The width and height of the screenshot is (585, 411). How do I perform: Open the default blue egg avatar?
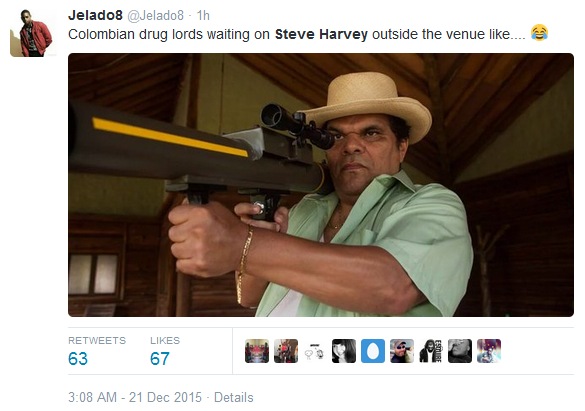pyautogui.click(x=373, y=351)
